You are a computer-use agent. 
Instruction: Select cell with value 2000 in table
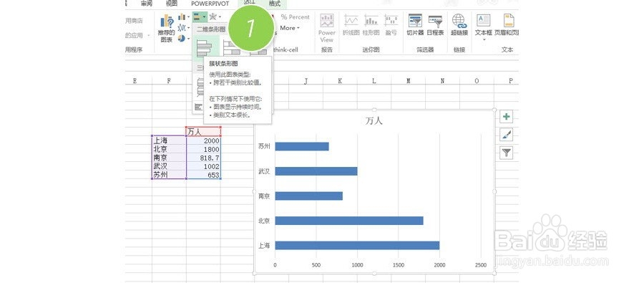coord(204,140)
